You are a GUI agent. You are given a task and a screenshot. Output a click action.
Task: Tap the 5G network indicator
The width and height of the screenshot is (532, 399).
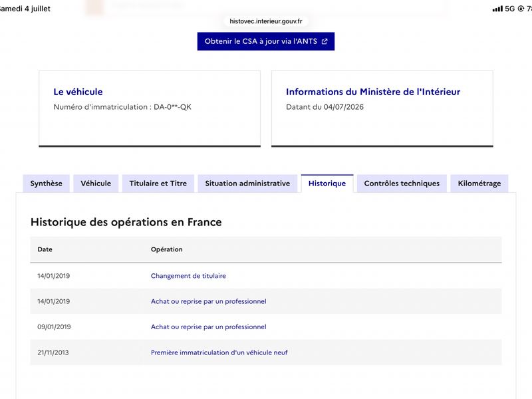tap(509, 9)
